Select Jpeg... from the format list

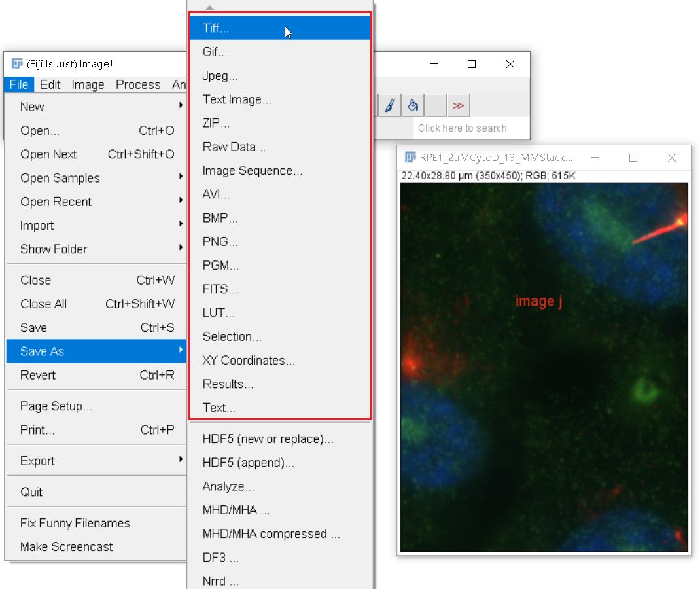(280, 75)
